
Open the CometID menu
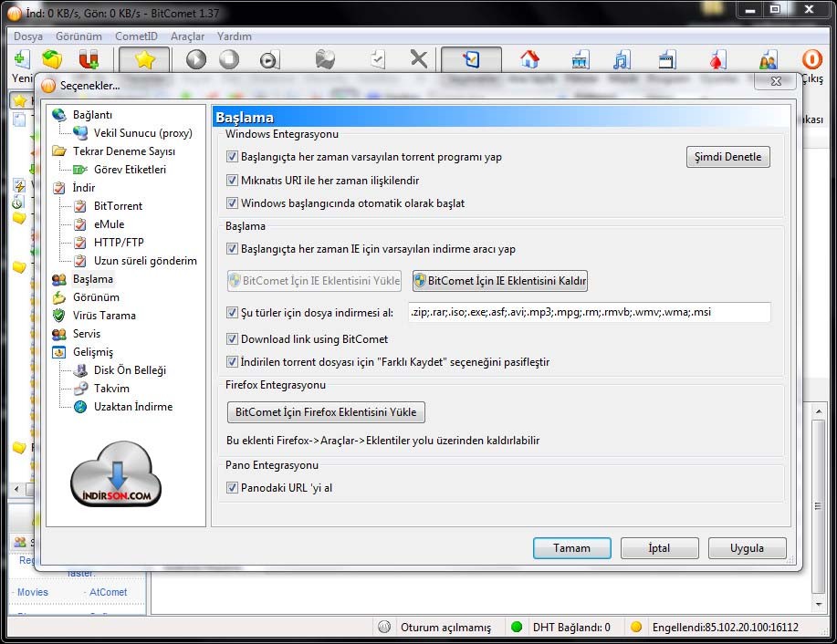point(136,36)
